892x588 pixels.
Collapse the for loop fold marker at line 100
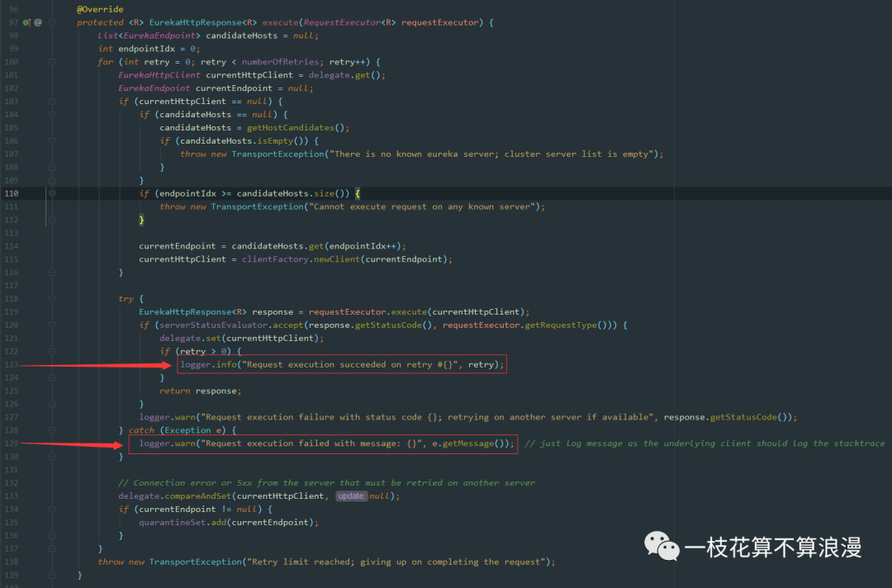pos(52,62)
